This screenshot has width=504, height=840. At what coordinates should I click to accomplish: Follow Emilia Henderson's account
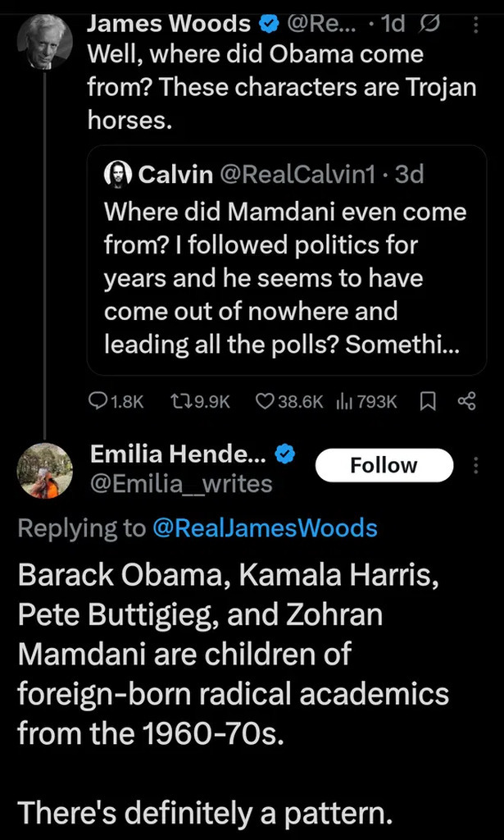(384, 465)
